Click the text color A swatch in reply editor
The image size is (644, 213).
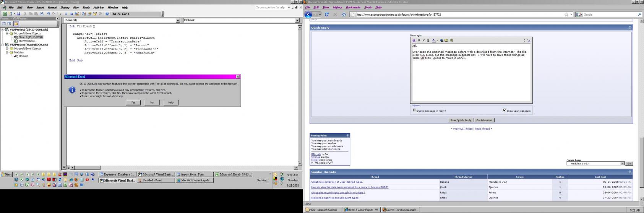[433, 40]
